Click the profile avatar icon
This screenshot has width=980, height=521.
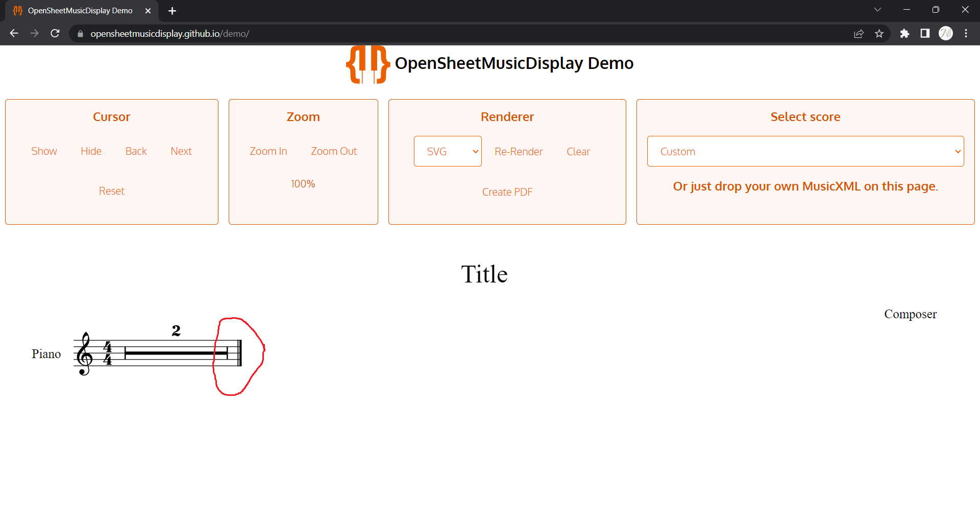point(946,33)
